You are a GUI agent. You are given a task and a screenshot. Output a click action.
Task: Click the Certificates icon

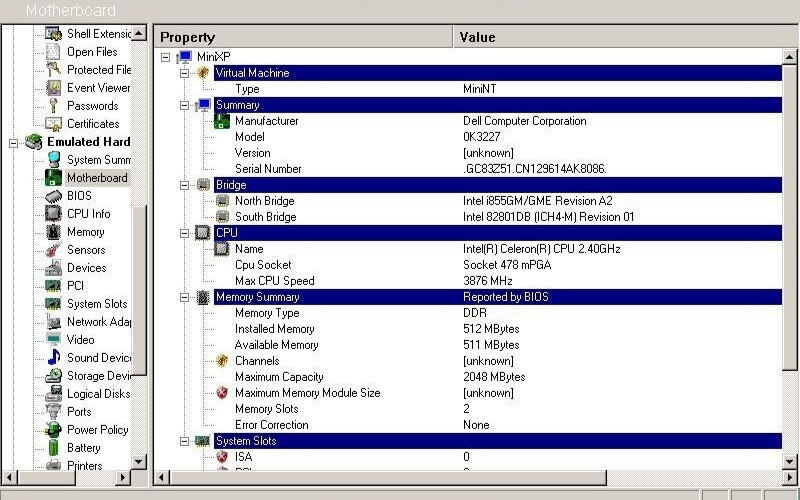(53, 123)
